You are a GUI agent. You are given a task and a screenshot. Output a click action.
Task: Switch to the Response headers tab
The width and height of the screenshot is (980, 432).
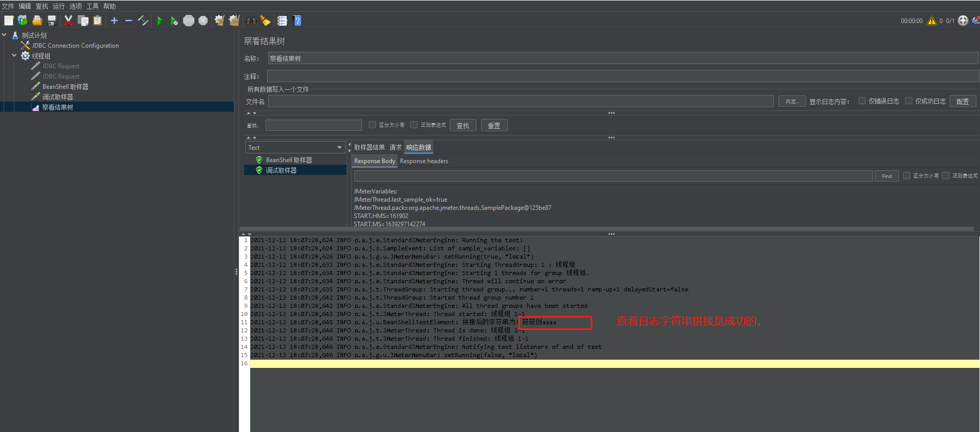[424, 161]
